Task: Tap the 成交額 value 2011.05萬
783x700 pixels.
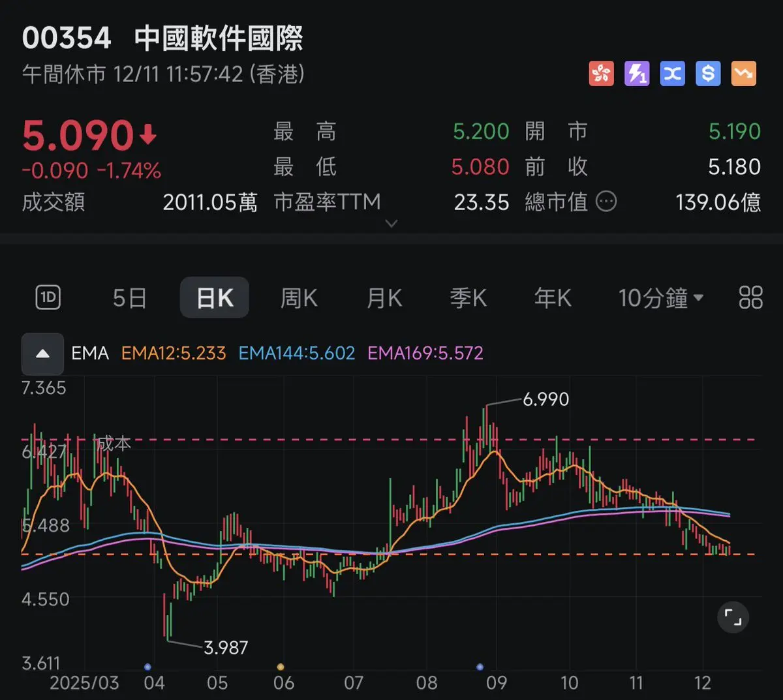Action: (x=210, y=202)
